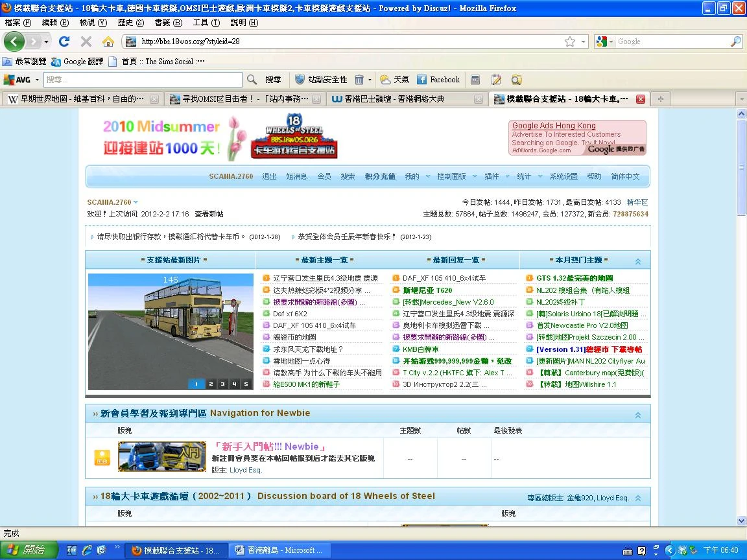
Task: Bookmark this page with the star icon
Action: pos(570,41)
